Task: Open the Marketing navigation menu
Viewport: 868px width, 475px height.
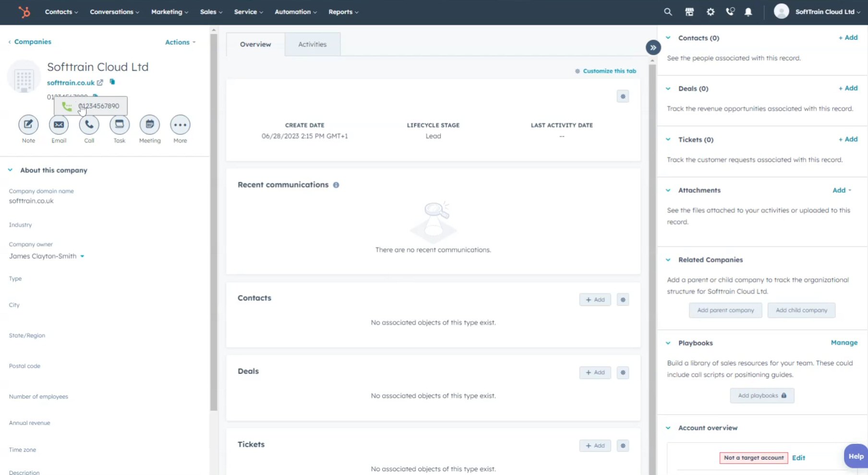Action: click(x=169, y=12)
